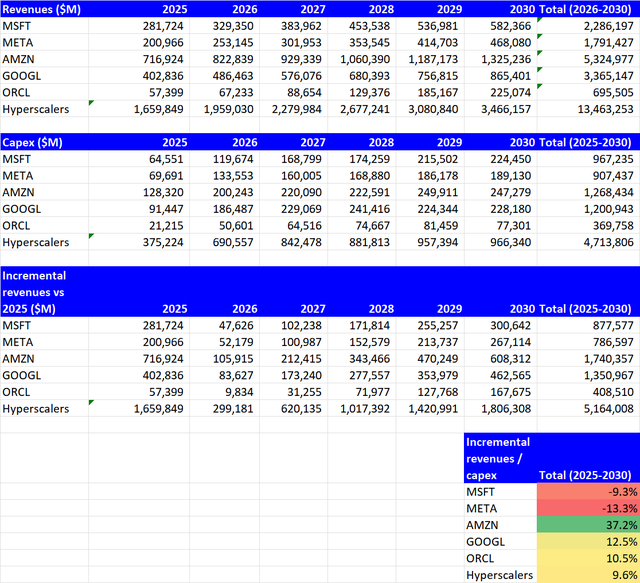This screenshot has height=583, width=640.
Task: Select MSFT ratio cell -9.3%
Action: (x=588, y=492)
